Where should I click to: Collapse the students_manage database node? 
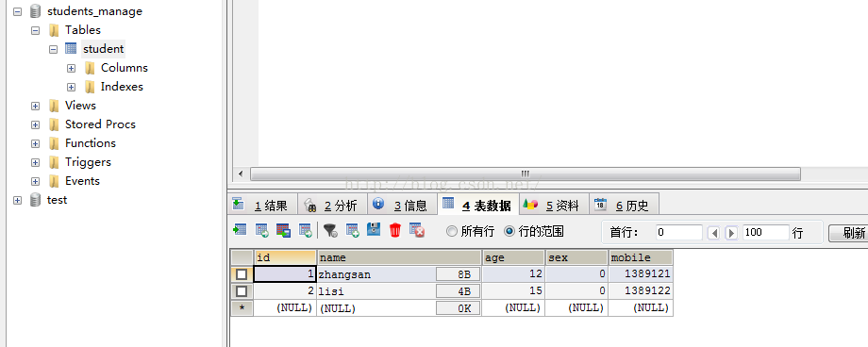18,11
